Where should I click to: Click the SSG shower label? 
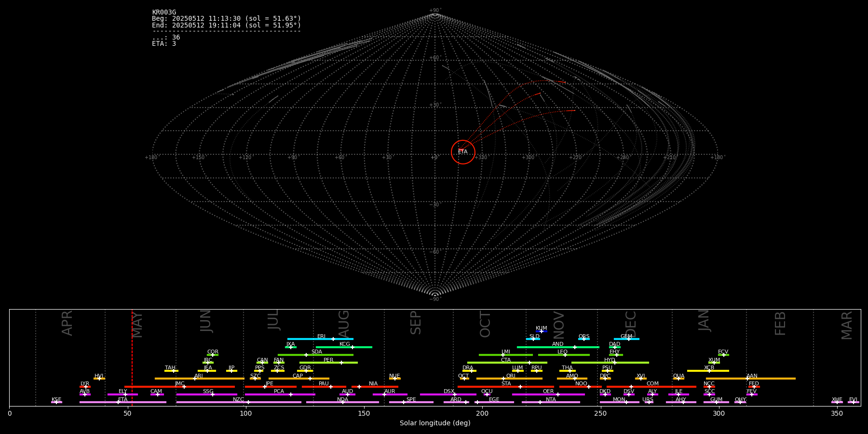[208, 392]
